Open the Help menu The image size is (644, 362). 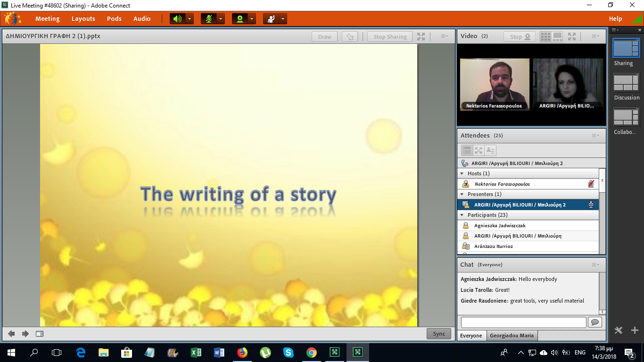615,19
